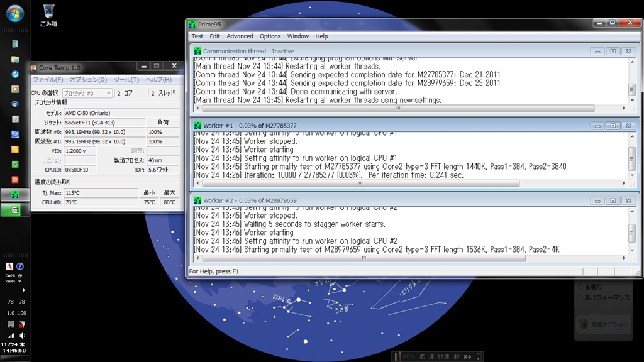Click the Tj. Max 115°C field
The height and width of the screenshot is (362, 644).
click(x=101, y=192)
